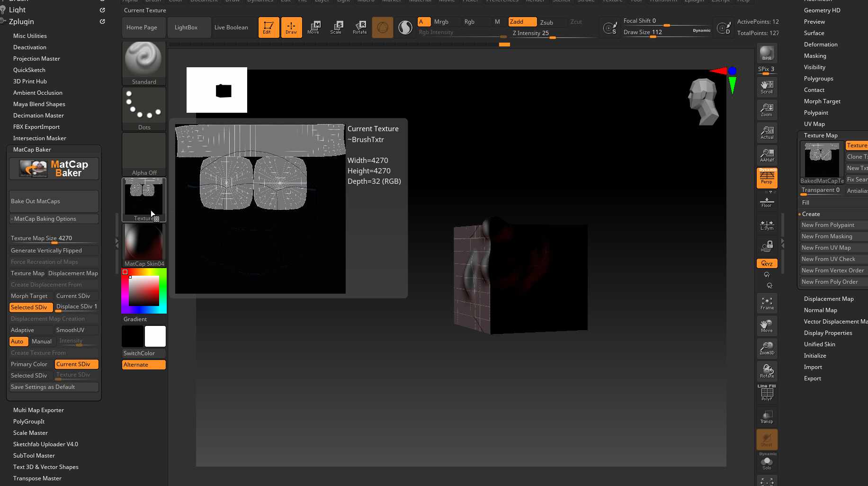Toggle the L.Sym local symmetry icon
The width and height of the screenshot is (868, 486).
(767, 225)
